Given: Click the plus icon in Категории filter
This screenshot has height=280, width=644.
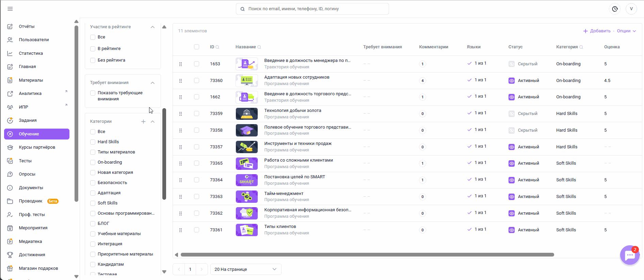Looking at the screenshot, I should click(x=143, y=121).
